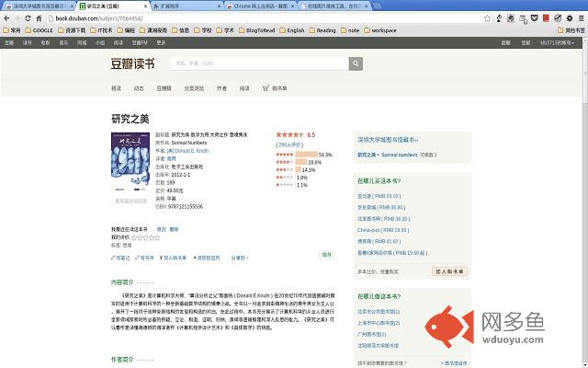588x368 pixels.
Task: Click 加入购书单 link below the tags
Action: point(174,258)
